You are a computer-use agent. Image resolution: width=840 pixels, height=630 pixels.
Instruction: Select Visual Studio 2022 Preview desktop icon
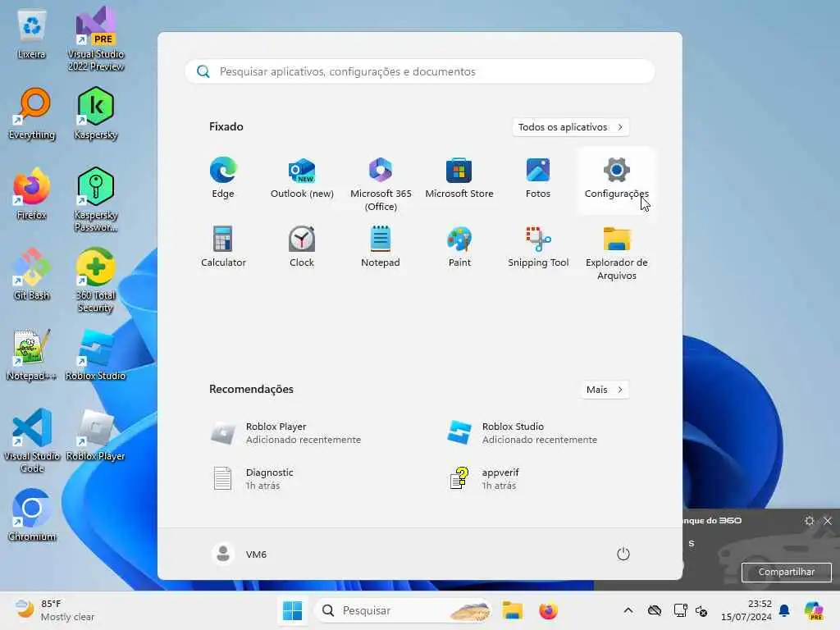[x=96, y=39]
